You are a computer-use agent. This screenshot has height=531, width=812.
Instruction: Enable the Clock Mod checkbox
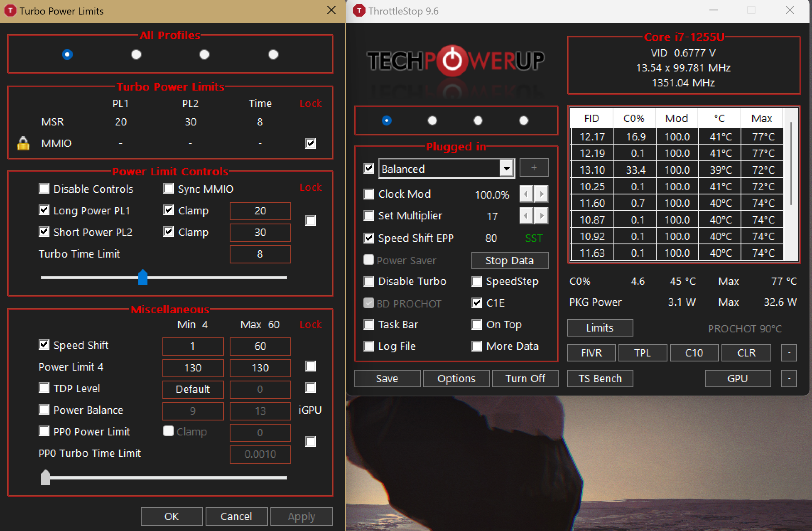(x=369, y=194)
